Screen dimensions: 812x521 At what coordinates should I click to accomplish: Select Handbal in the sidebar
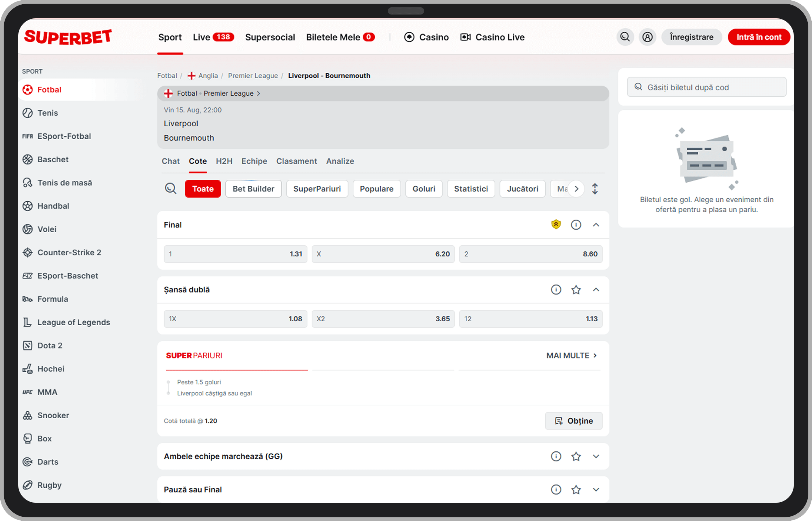(x=46, y=206)
